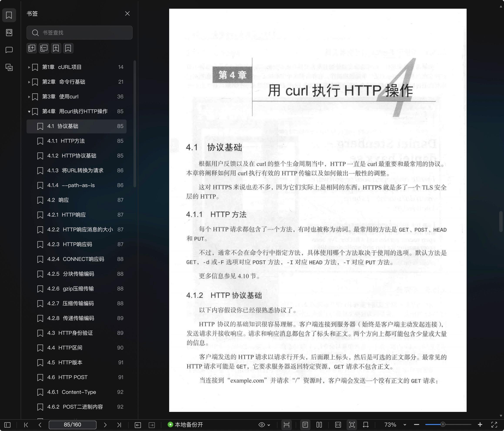Select fit page zoom icon

[352, 425]
